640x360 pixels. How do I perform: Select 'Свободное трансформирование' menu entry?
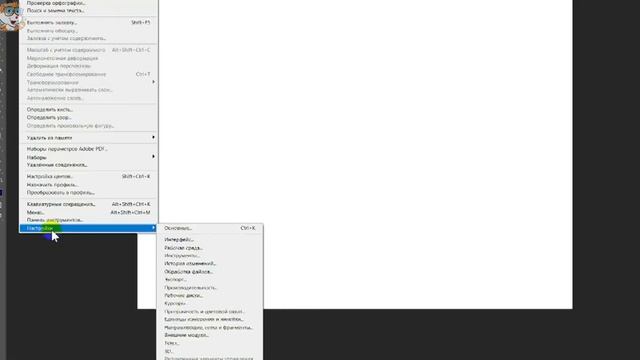point(88,74)
